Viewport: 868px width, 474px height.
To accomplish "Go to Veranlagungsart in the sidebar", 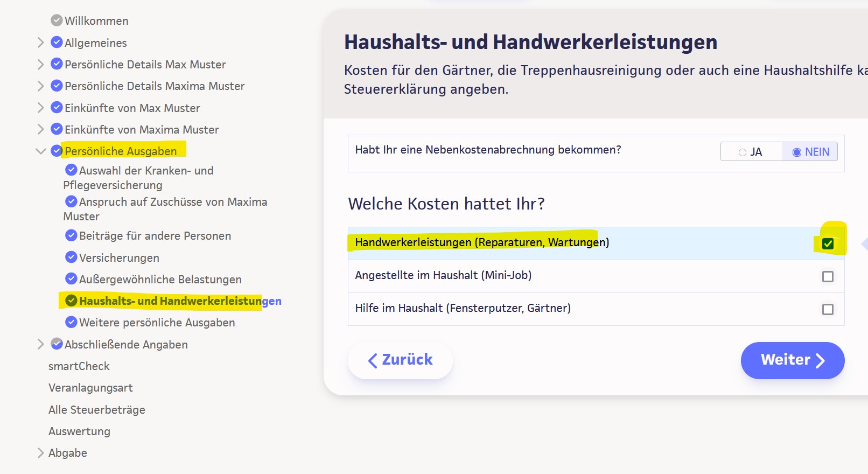I will point(90,388).
